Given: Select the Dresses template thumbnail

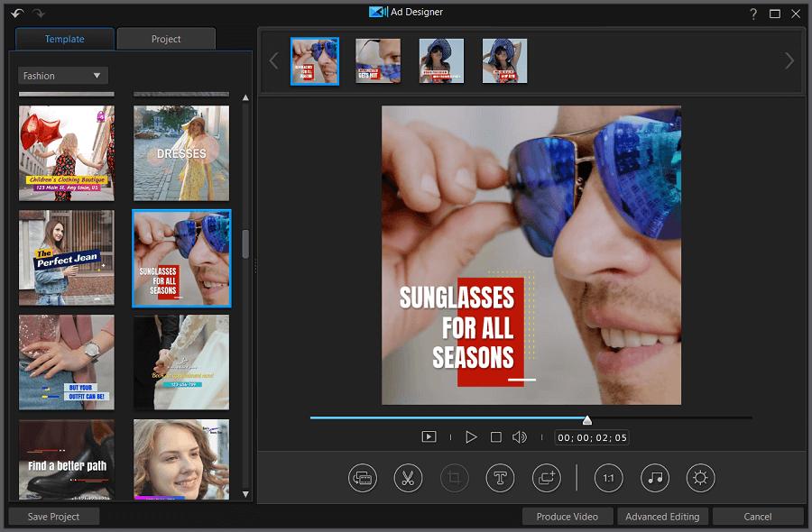Looking at the screenshot, I should pos(181,153).
